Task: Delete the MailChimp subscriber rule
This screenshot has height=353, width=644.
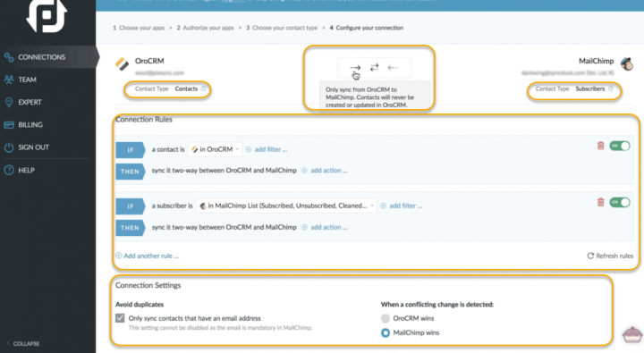Action: pyautogui.click(x=600, y=202)
